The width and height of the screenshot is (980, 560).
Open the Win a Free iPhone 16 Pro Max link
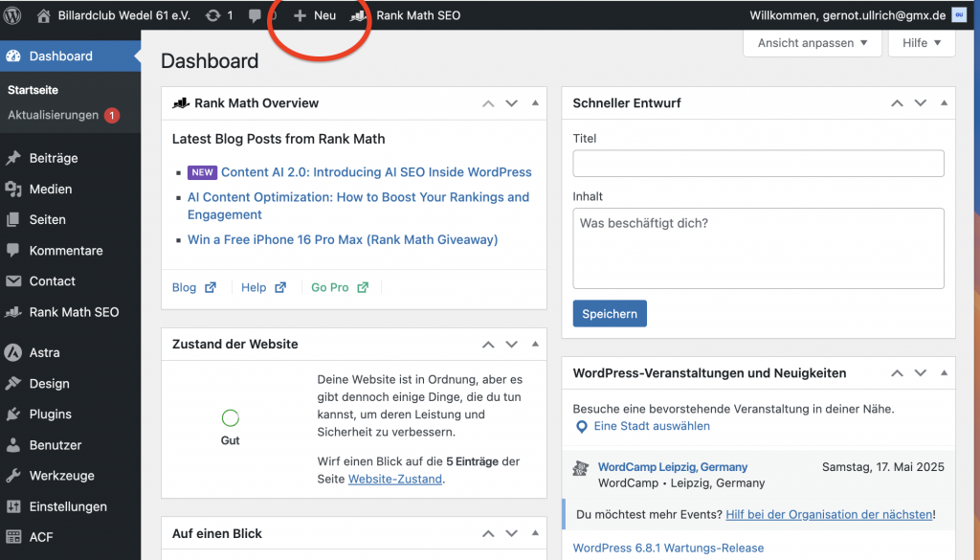343,239
